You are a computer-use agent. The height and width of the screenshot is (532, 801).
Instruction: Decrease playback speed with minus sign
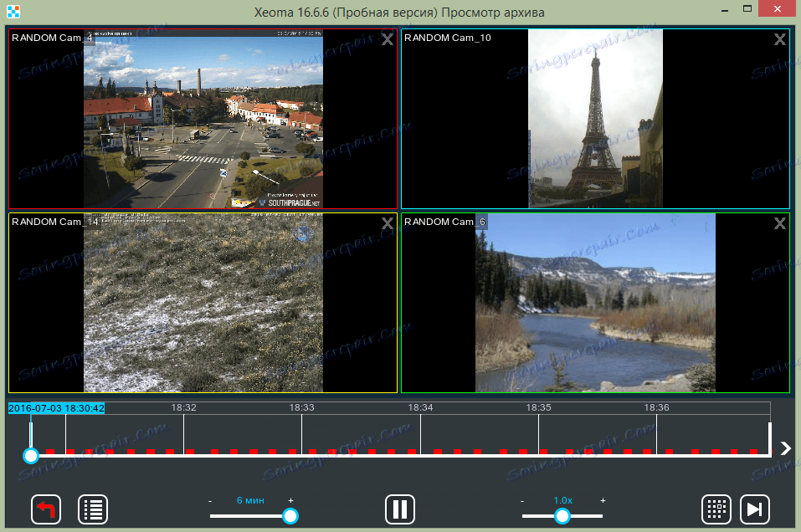point(522,500)
